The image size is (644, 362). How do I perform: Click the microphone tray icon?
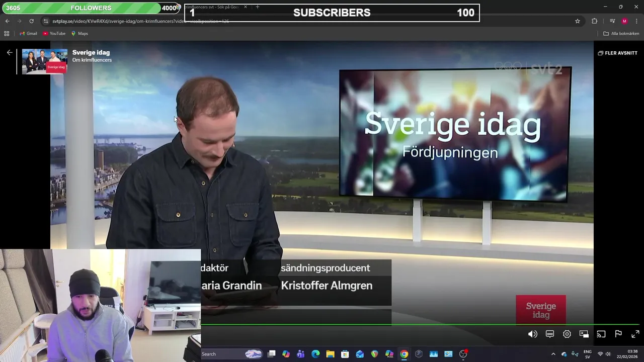575,354
